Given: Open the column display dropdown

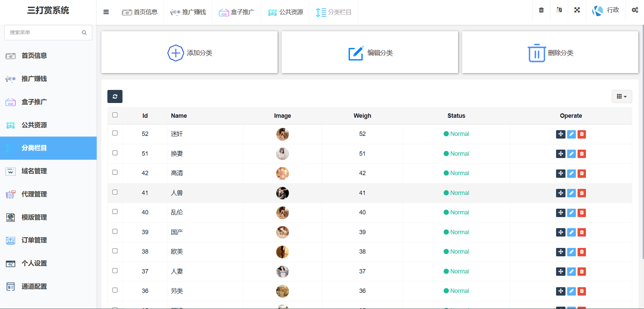Looking at the screenshot, I should click(622, 97).
